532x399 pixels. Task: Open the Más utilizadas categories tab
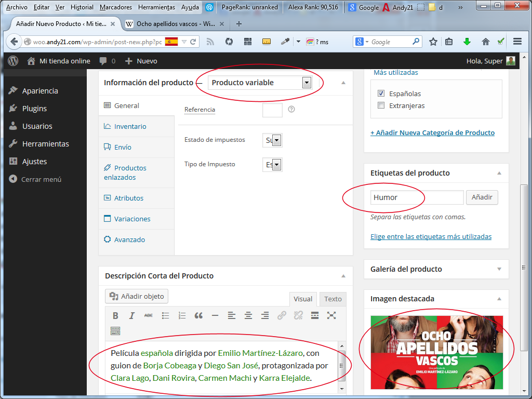click(395, 72)
